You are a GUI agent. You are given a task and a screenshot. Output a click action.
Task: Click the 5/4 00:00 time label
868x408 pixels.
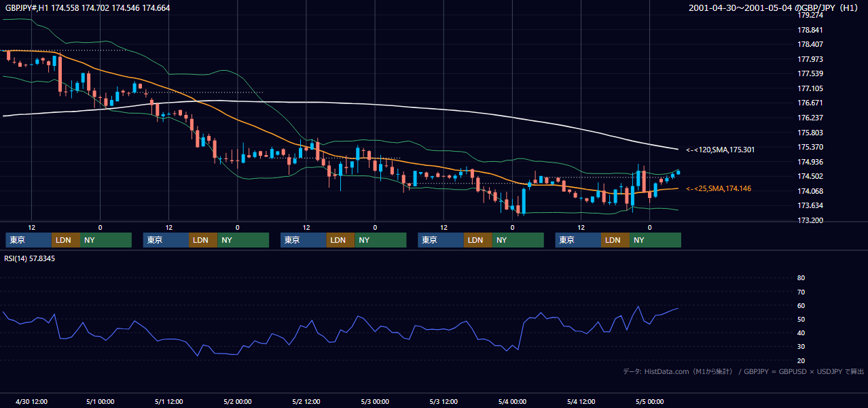[x=512, y=401]
